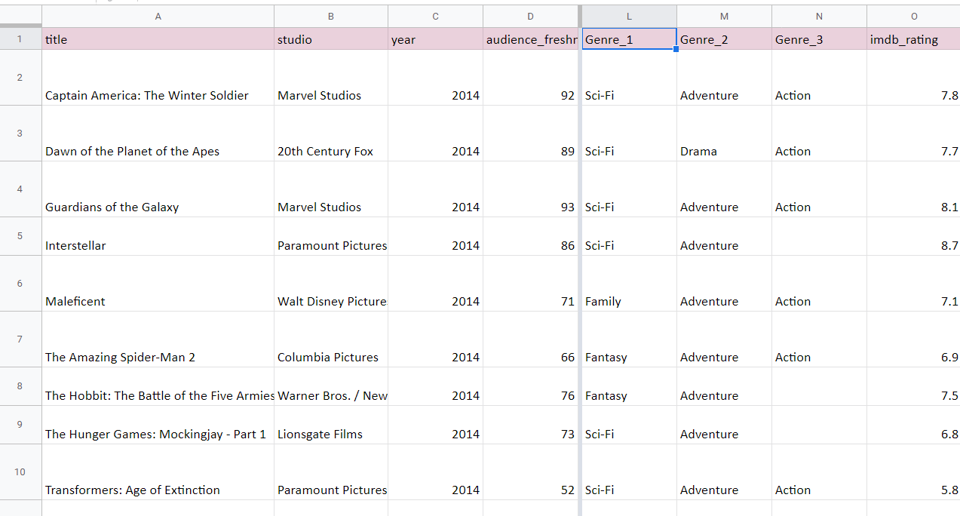This screenshot has height=516, width=960.
Task: Select column L header
Action: (629, 17)
